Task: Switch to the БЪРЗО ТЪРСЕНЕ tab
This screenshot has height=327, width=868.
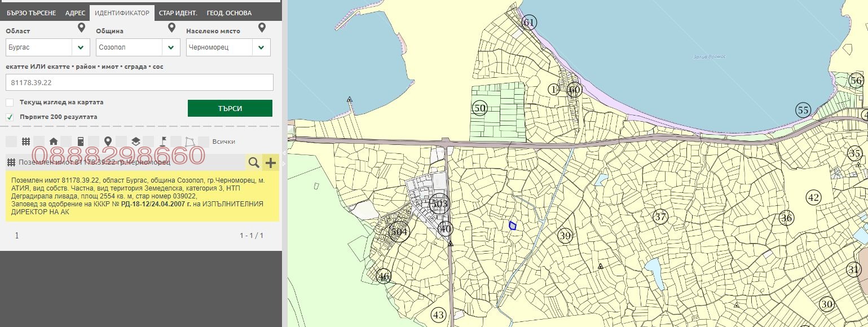Action: coord(31,13)
